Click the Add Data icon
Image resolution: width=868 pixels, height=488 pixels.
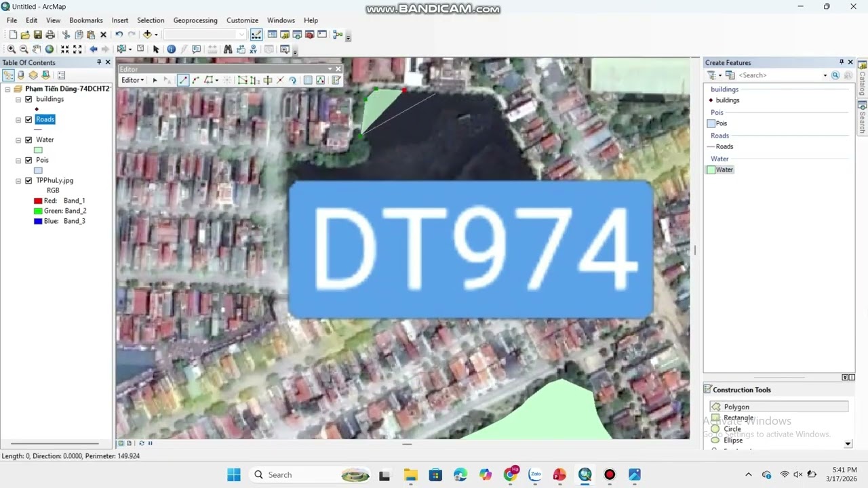click(x=147, y=35)
